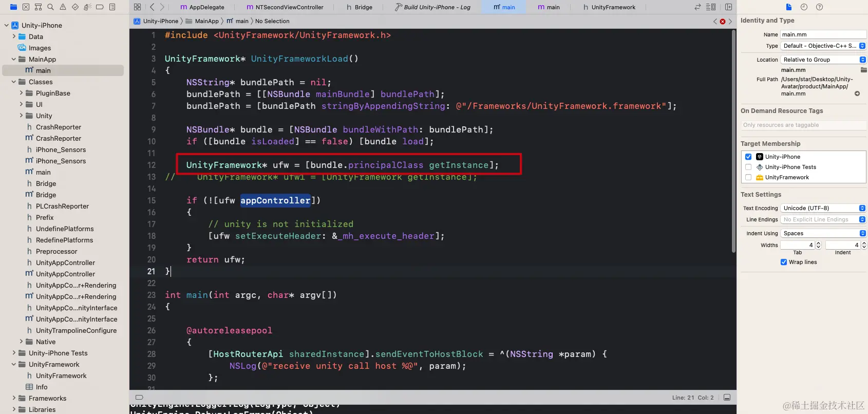
Task: Open the Source Control navigator
Action: [x=26, y=7]
